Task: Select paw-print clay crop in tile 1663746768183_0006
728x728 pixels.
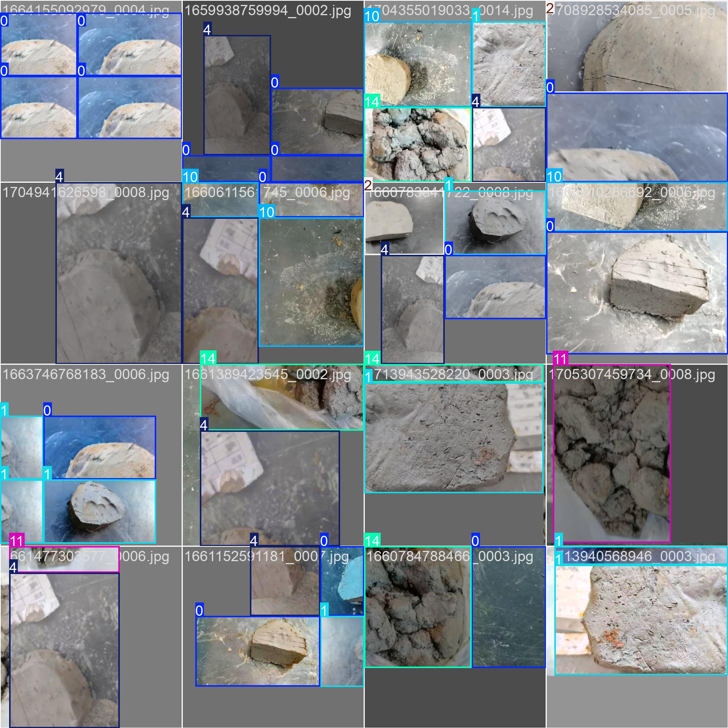Action: point(100,511)
